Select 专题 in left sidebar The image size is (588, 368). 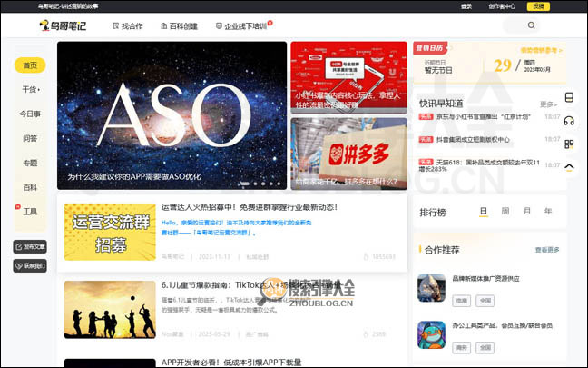[30, 163]
